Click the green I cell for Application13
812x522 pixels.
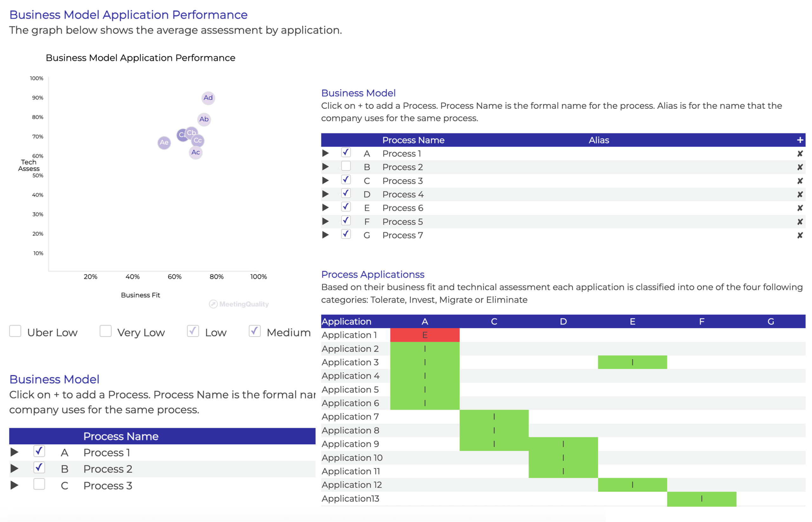tap(701, 499)
